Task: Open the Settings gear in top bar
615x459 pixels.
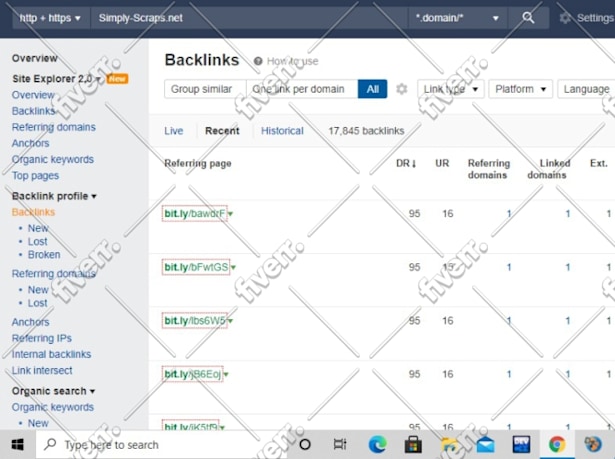Action: [x=565, y=18]
